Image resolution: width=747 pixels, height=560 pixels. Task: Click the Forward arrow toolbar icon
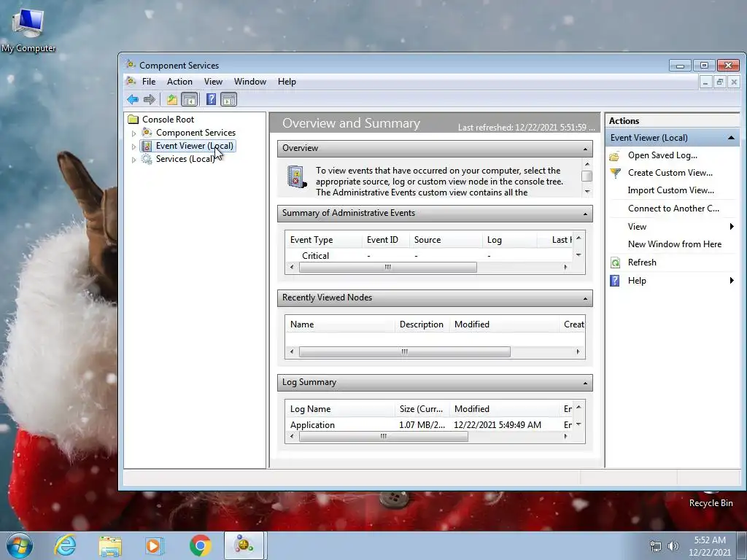coord(150,99)
